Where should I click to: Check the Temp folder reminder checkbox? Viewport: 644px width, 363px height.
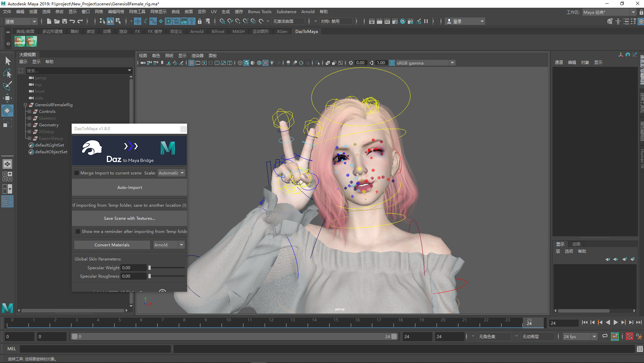pos(78,232)
